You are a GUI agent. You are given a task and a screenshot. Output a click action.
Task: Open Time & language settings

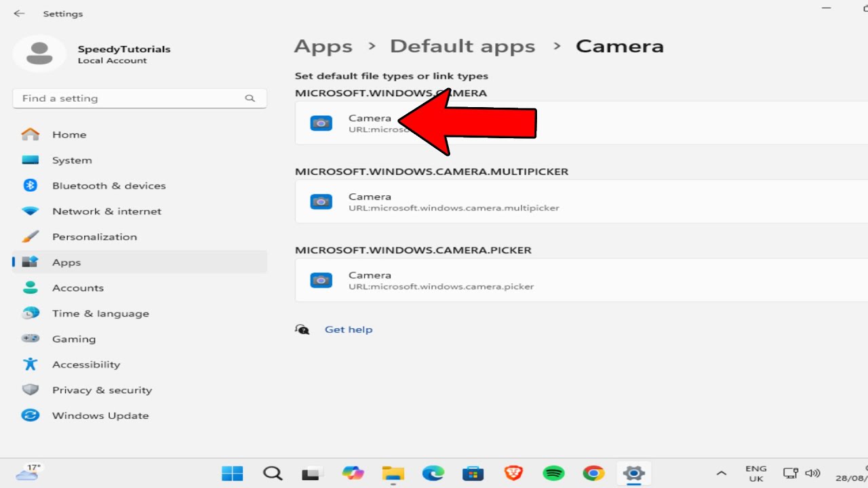(x=140, y=314)
